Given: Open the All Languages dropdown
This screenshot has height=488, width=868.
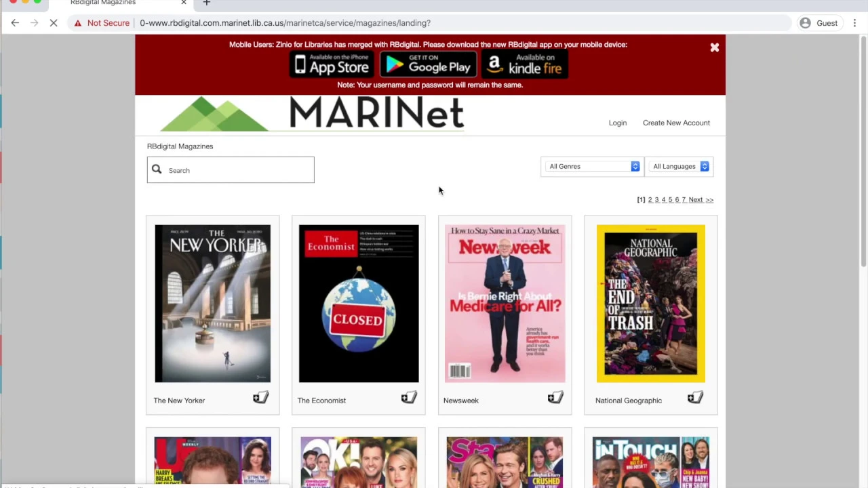Looking at the screenshot, I should (680, 166).
